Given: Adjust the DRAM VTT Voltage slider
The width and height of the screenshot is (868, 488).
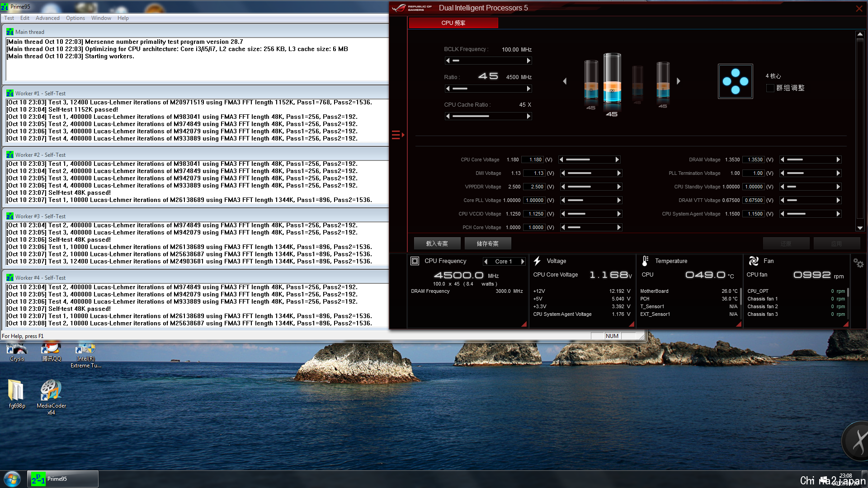Looking at the screenshot, I should 810,200.
